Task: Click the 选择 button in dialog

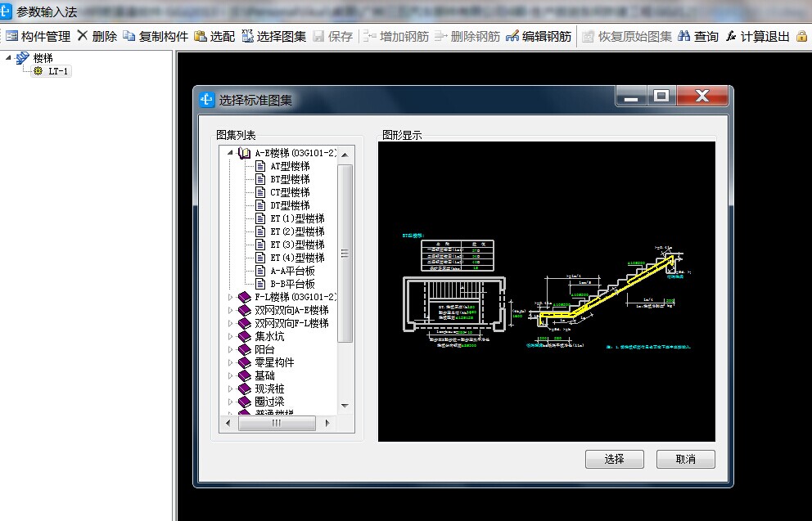Action: [x=614, y=459]
